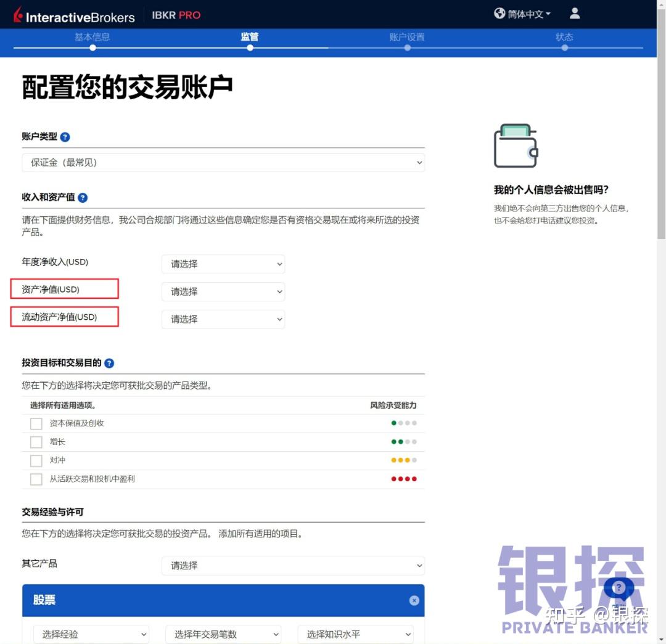Viewport: 666px width, 644px height.
Task: Open the 选择知识水平 dropdown
Action: click(355, 634)
